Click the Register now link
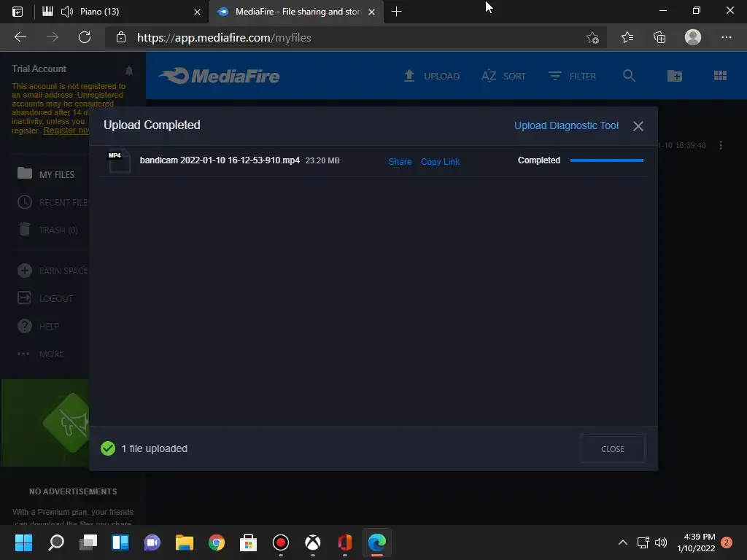 [x=66, y=131]
